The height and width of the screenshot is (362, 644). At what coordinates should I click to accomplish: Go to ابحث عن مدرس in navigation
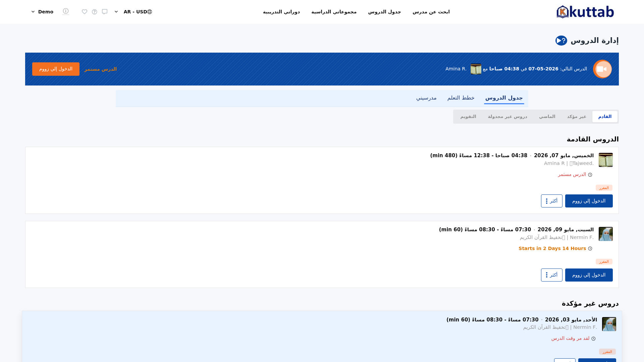point(431,12)
